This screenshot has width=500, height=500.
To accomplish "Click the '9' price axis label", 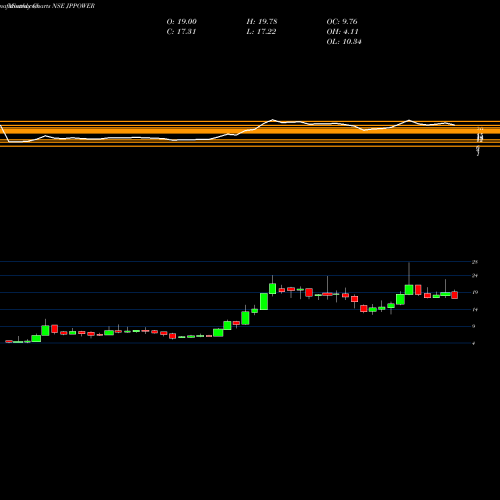I will pos(473,326).
